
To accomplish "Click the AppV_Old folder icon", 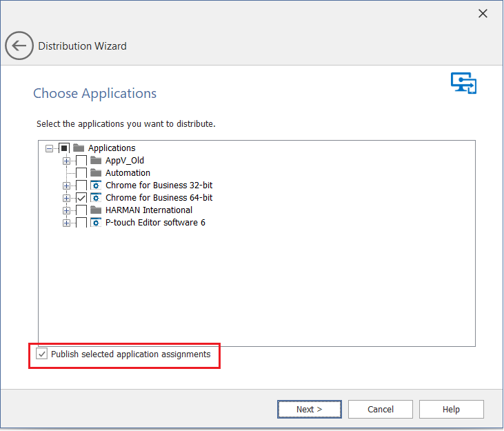I will coord(96,161).
